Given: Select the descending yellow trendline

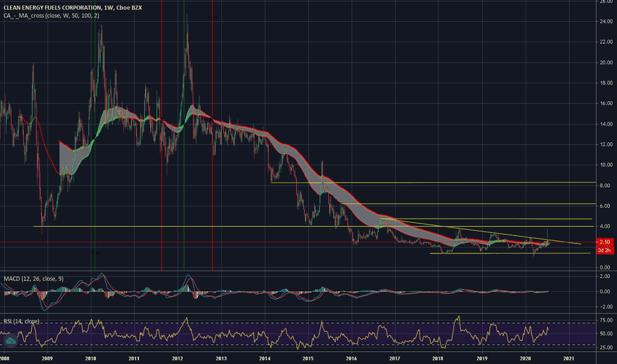Looking at the screenshot, I should click(480, 231).
